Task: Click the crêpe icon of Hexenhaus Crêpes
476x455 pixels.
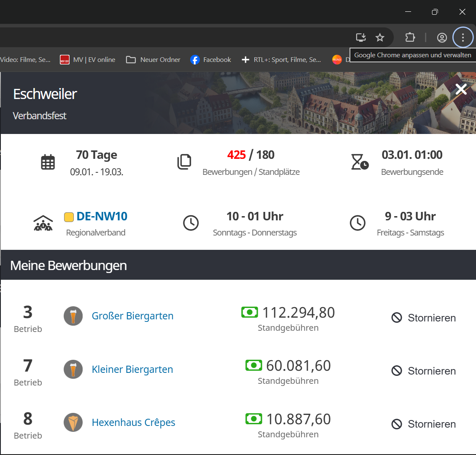Action: coord(73,423)
